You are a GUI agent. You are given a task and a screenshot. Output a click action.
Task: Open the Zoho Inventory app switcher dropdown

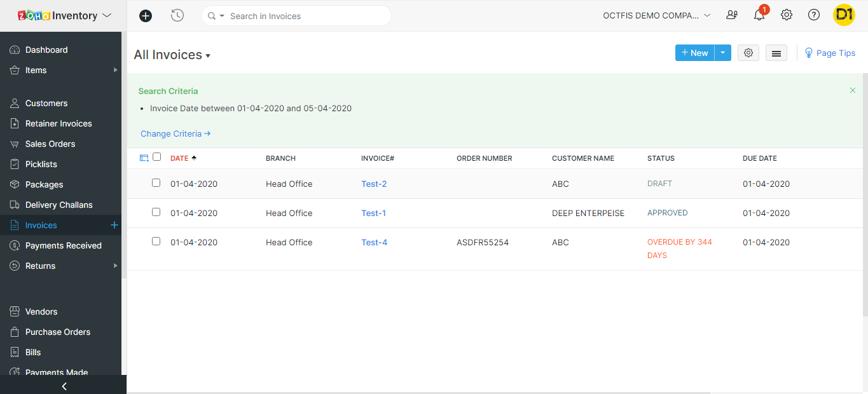(107, 15)
